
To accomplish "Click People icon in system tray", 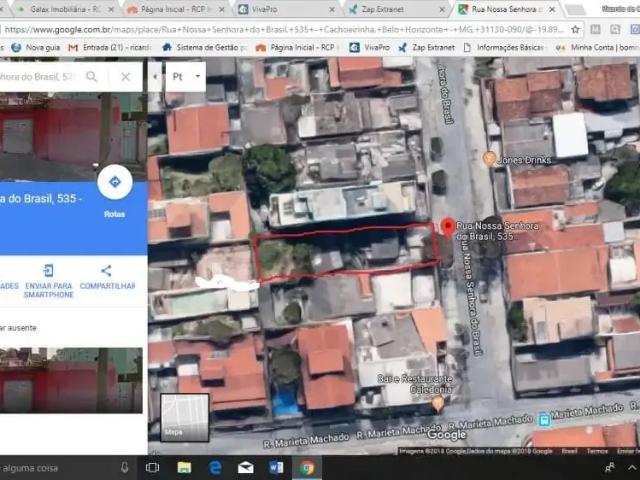I will pos(610,468).
